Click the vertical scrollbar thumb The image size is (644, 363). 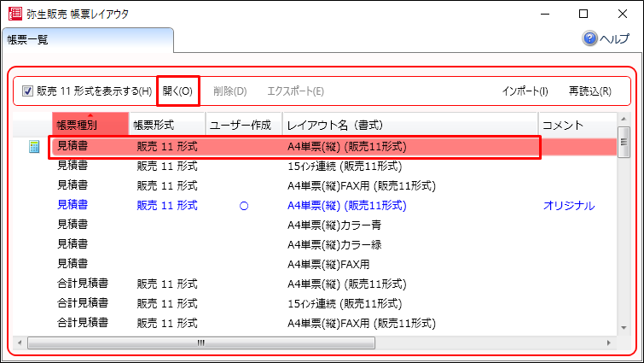coord(624,142)
